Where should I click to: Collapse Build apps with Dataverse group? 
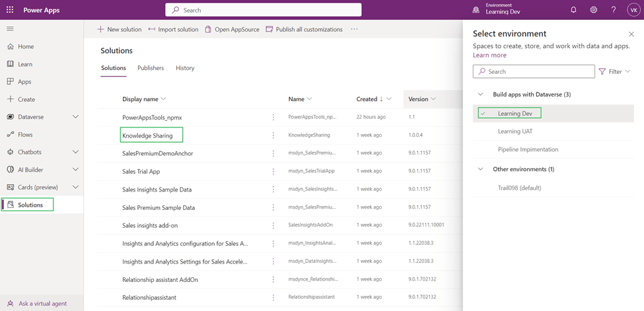(480, 94)
